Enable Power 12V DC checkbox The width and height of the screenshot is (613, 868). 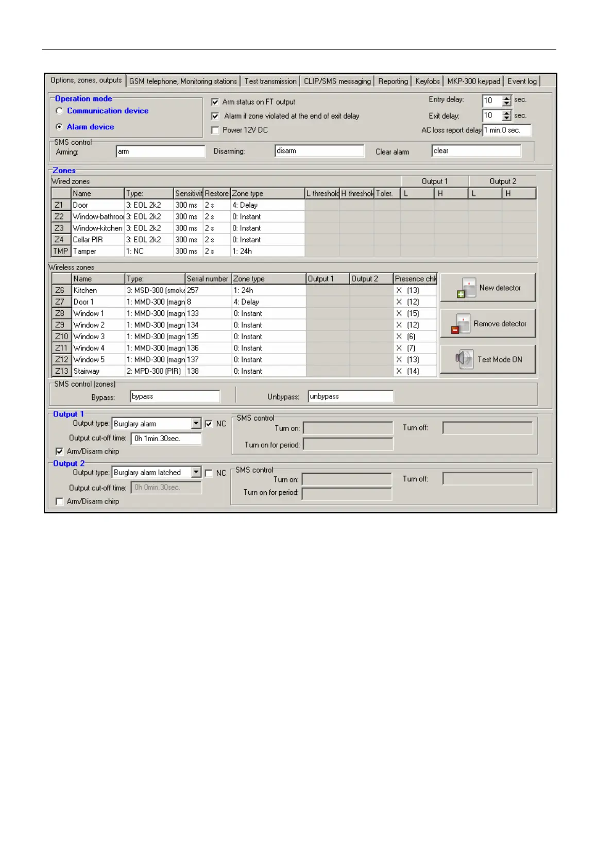click(x=215, y=130)
